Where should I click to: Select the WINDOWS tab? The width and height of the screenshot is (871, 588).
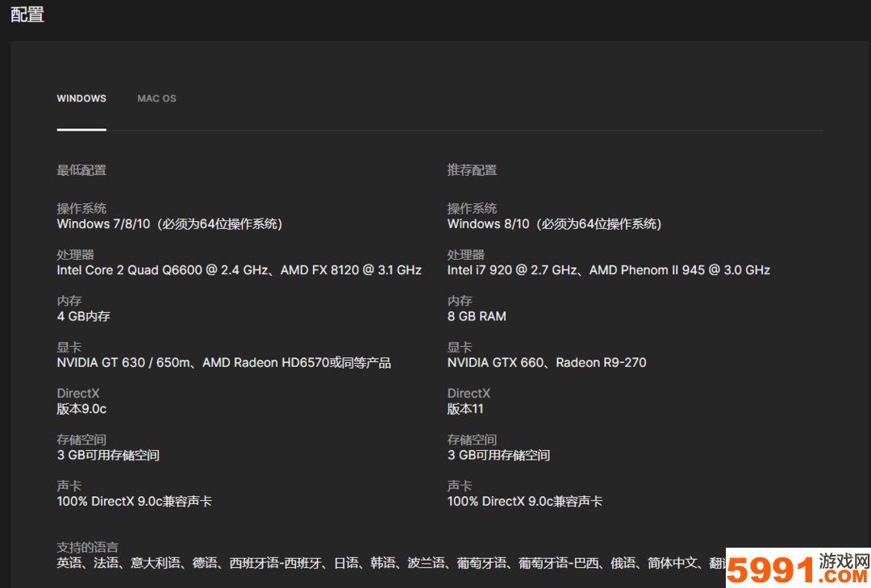(x=81, y=98)
